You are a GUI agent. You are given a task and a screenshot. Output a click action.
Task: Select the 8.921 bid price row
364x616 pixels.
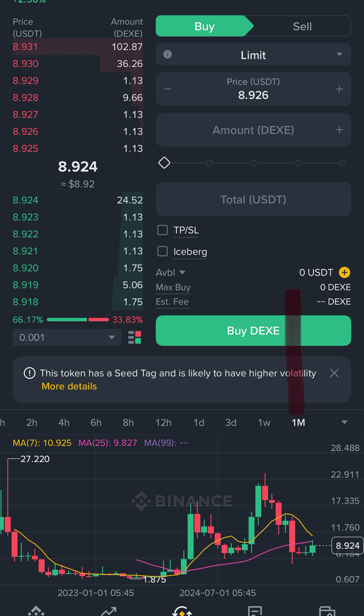pos(78,251)
